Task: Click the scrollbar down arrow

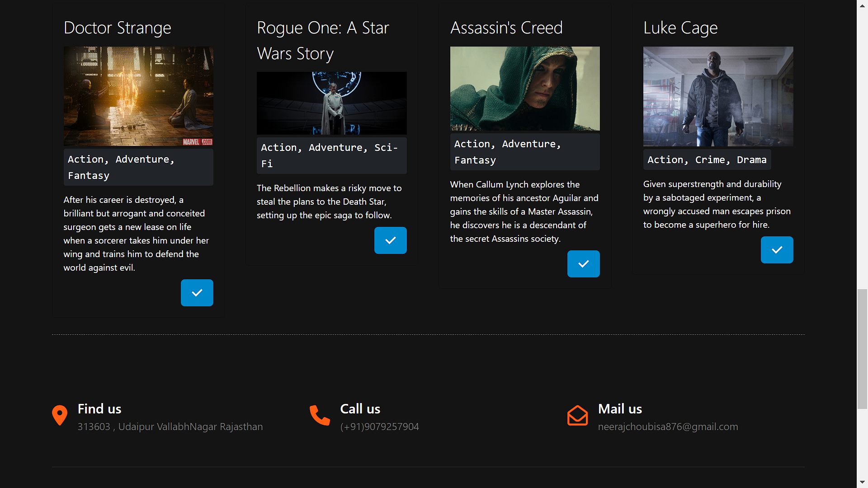Action: (862, 483)
